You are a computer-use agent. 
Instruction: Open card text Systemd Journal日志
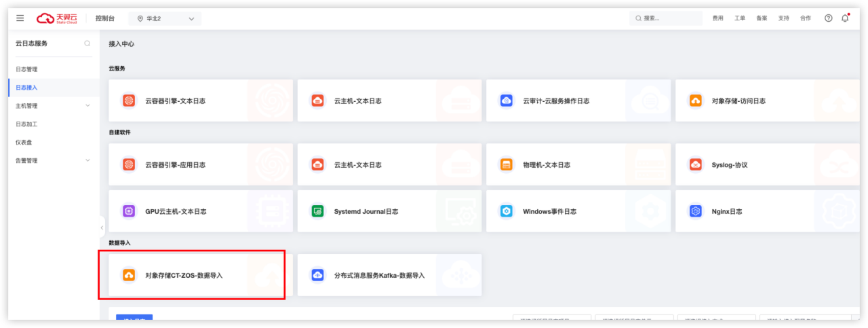point(366,212)
